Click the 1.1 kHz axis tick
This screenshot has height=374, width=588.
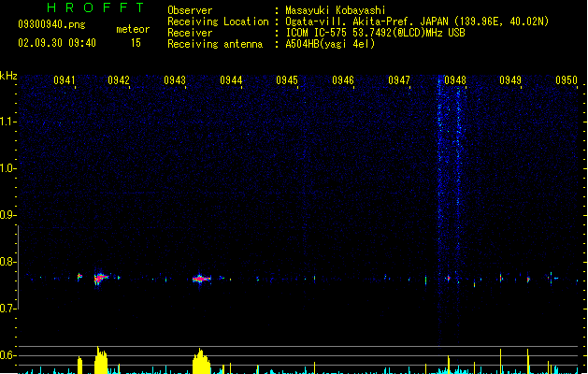7,122
